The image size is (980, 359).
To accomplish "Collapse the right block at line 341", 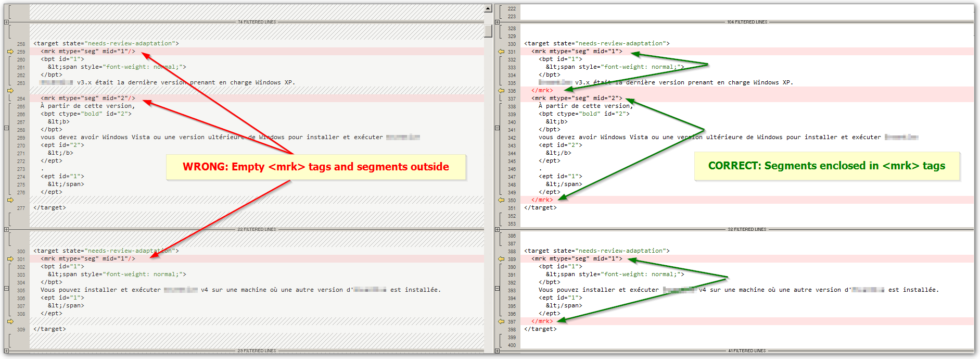I will coord(497,128).
